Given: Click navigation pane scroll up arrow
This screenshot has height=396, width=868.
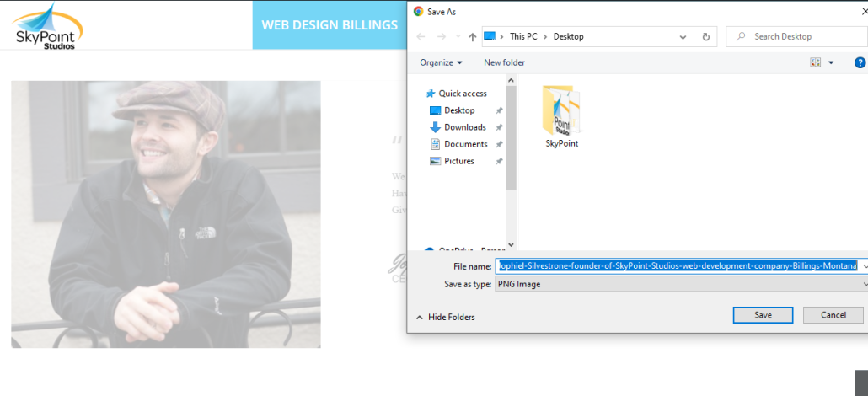Looking at the screenshot, I should point(511,80).
